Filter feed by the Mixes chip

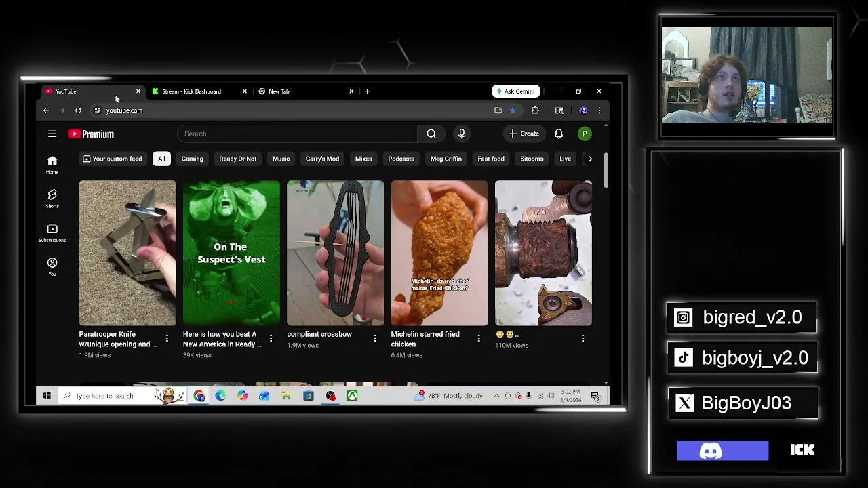coord(363,159)
